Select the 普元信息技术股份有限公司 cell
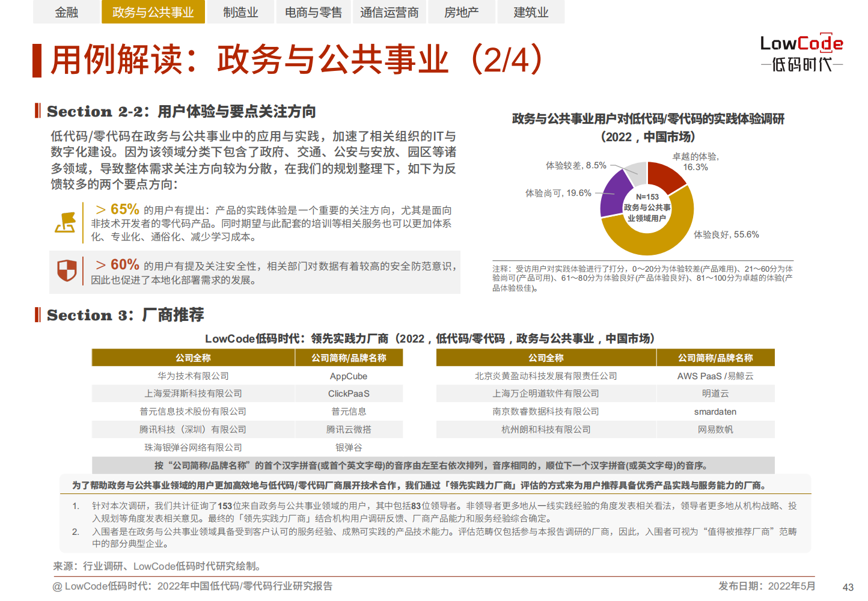This screenshot has height=601, width=868. [x=193, y=412]
